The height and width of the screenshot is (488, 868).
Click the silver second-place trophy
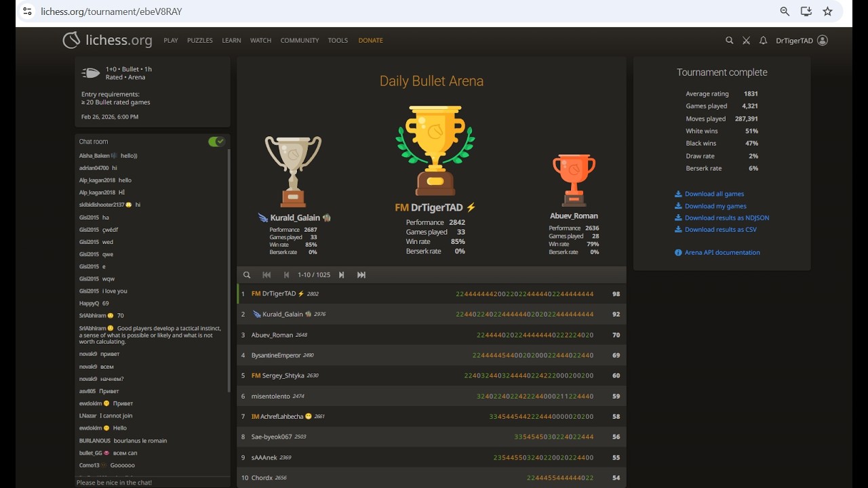[x=293, y=172]
